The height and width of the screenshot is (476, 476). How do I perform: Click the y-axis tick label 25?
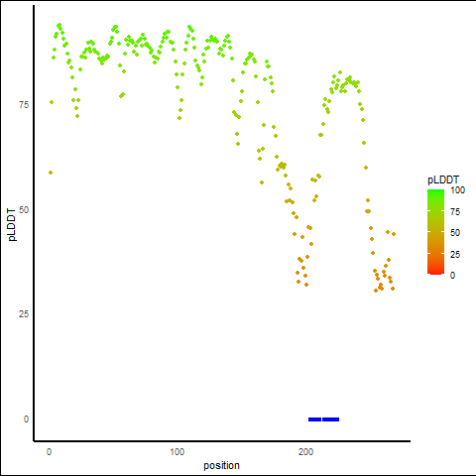[24, 314]
